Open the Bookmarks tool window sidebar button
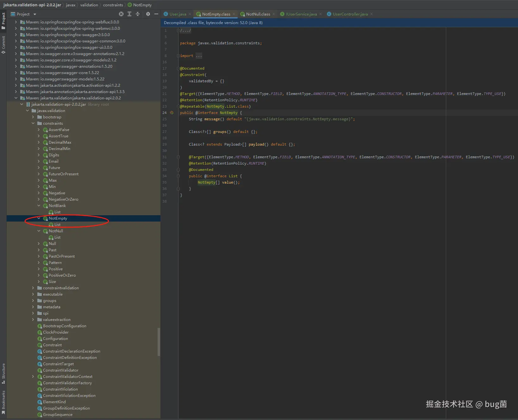Screen dimensions: 518x420 (3, 402)
